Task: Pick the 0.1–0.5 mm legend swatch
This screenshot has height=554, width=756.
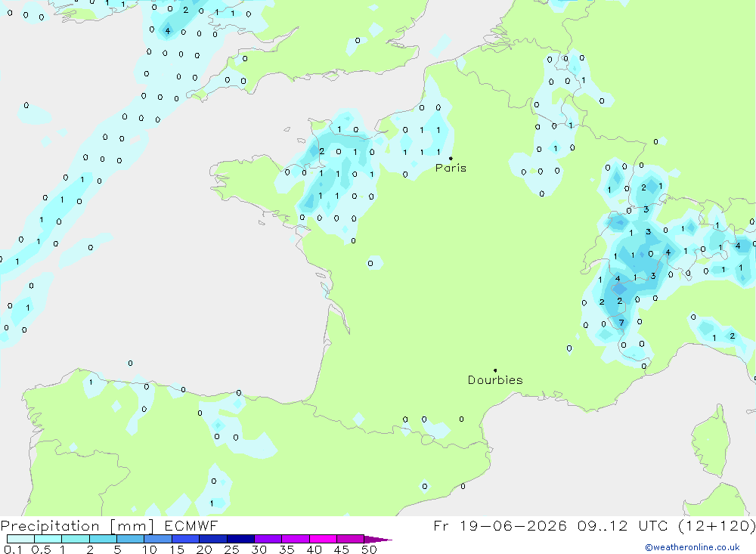Action: 20,539
